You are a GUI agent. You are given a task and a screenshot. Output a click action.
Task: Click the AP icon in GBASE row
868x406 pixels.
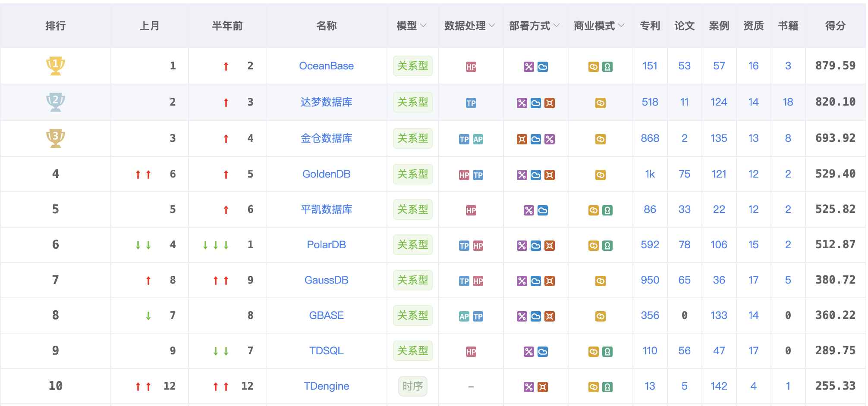click(464, 316)
